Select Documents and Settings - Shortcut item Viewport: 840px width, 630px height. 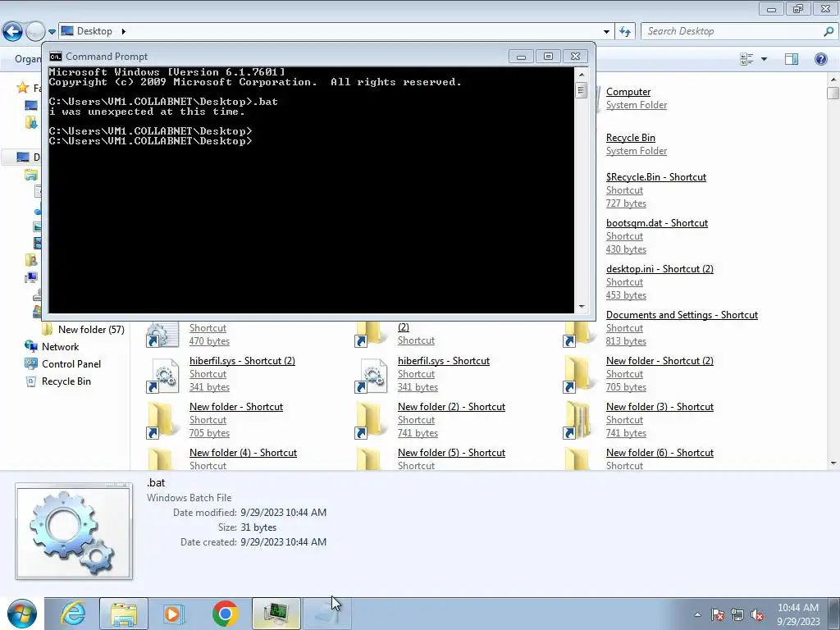(x=682, y=315)
